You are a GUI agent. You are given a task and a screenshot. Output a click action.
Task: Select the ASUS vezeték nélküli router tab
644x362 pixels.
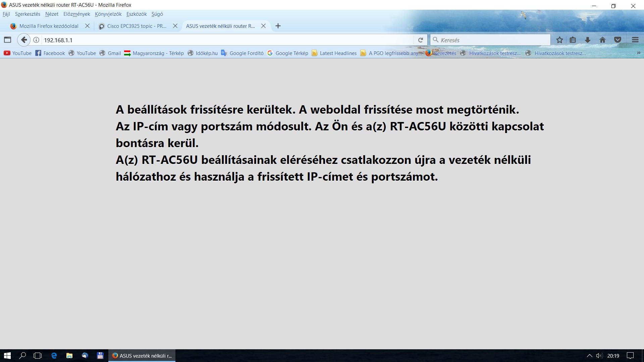tap(220, 26)
